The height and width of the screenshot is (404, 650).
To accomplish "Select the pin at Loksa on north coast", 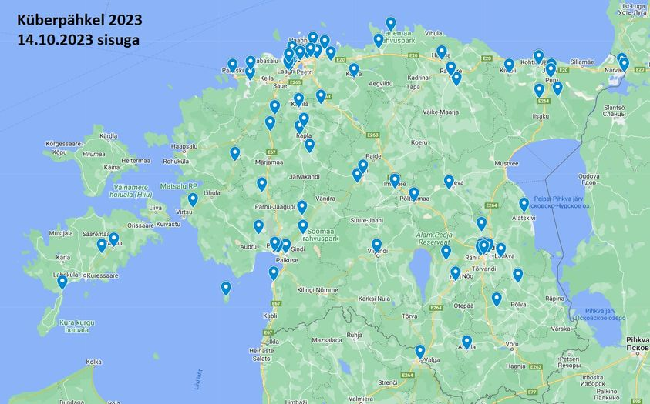I will tap(378, 40).
